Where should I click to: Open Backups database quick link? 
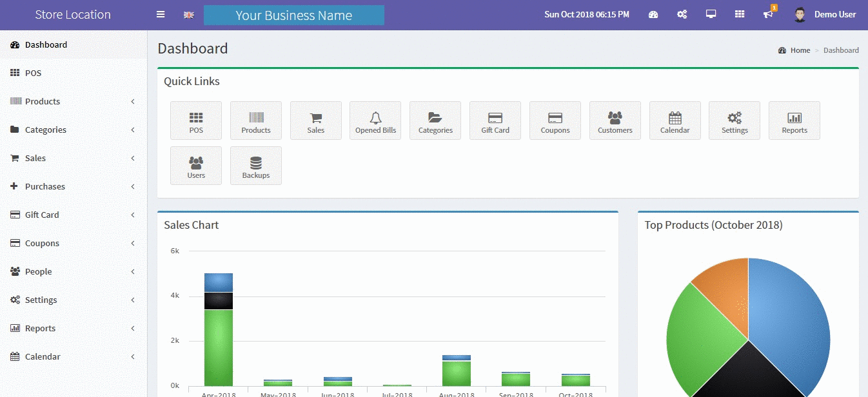[256, 166]
